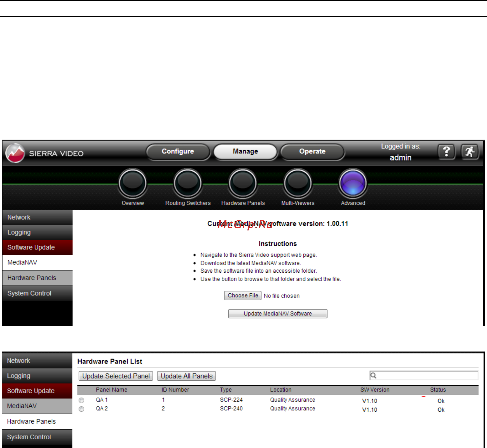The height and width of the screenshot is (448, 487).
Task: Click the Panel Name column header
Action: 111,390
